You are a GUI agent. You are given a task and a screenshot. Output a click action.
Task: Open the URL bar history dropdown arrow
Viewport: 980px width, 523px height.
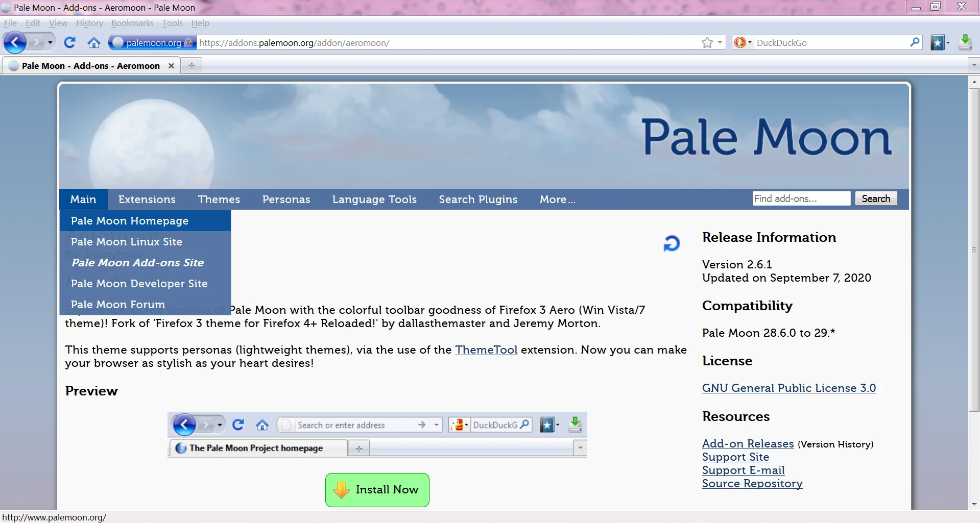pos(720,42)
